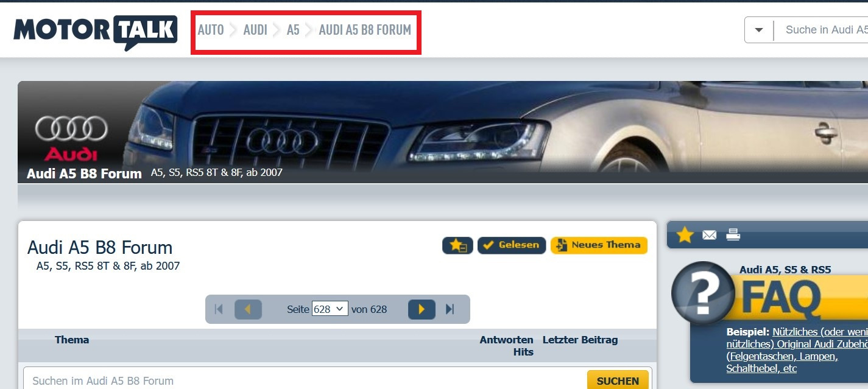Image resolution: width=868 pixels, height=389 pixels.
Task: Go to the first page with the skip-back arrow
Action: (219, 309)
